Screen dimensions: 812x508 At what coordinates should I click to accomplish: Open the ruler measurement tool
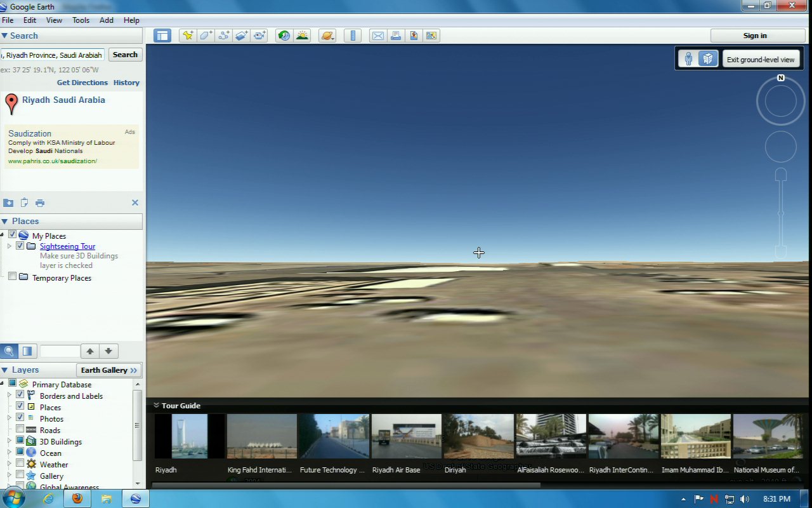[x=353, y=36]
